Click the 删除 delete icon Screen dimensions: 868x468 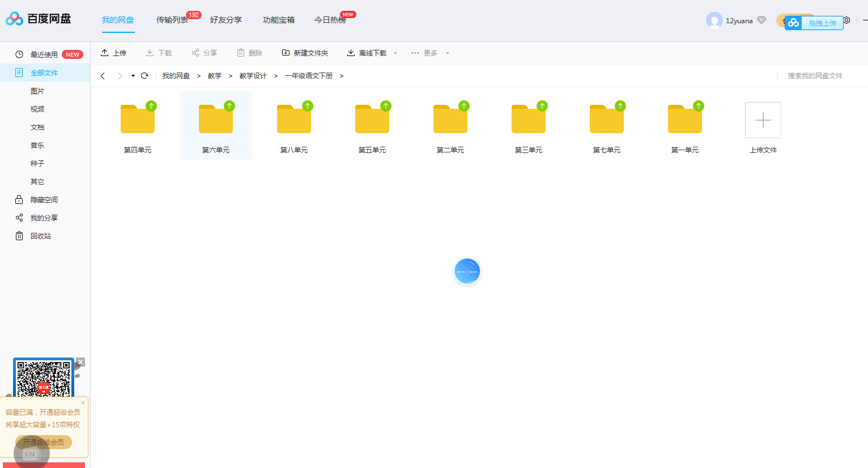pos(241,52)
